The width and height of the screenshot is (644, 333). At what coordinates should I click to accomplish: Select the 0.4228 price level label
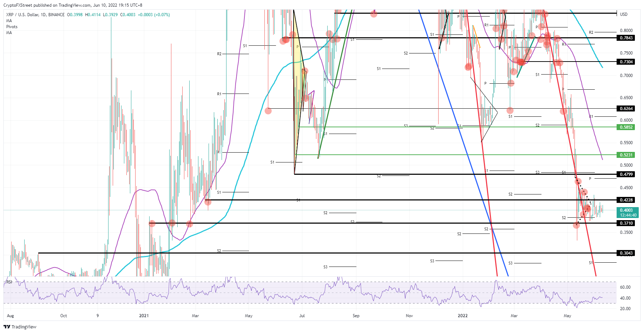click(x=626, y=200)
